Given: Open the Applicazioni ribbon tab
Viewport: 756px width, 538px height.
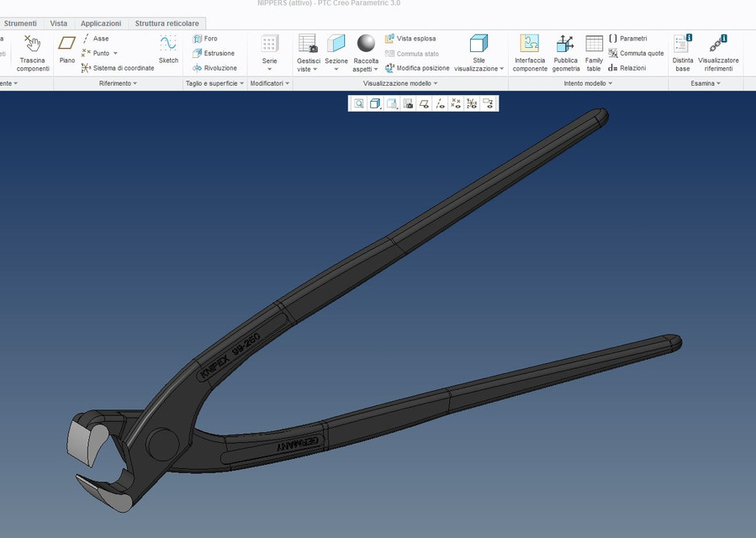Looking at the screenshot, I should [x=100, y=23].
